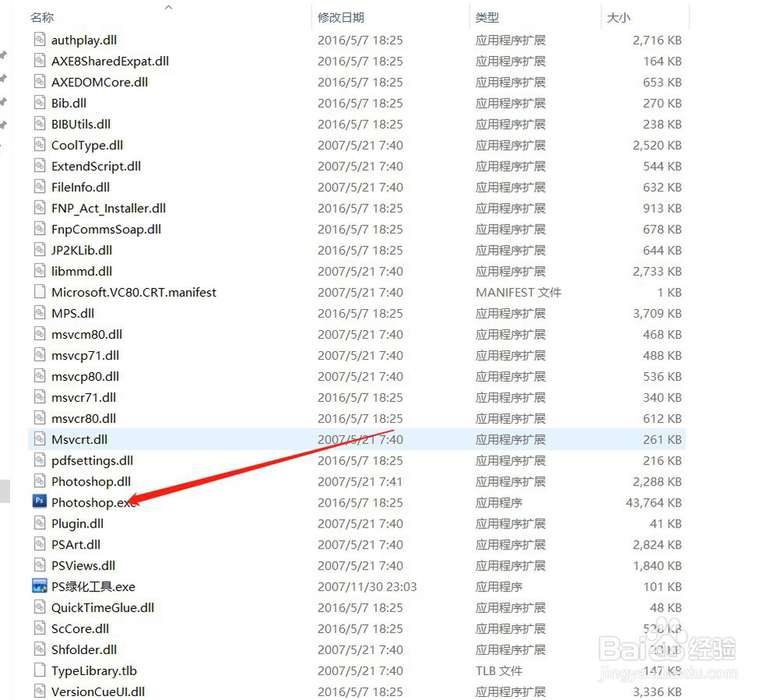The width and height of the screenshot is (780, 700).
Task: Click the CoolType.dll file icon
Action: click(x=40, y=144)
